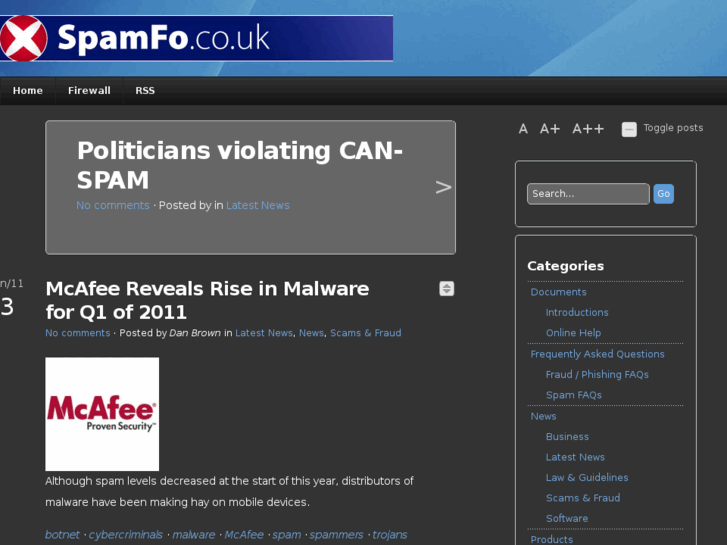Open McAfee Reveals Rise in Malware article
The height and width of the screenshot is (545, 727).
tap(207, 301)
